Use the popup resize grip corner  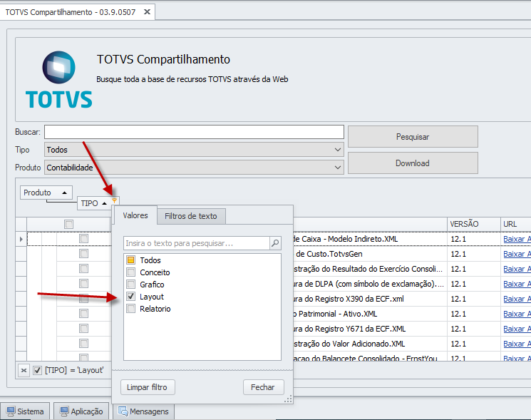(288, 399)
